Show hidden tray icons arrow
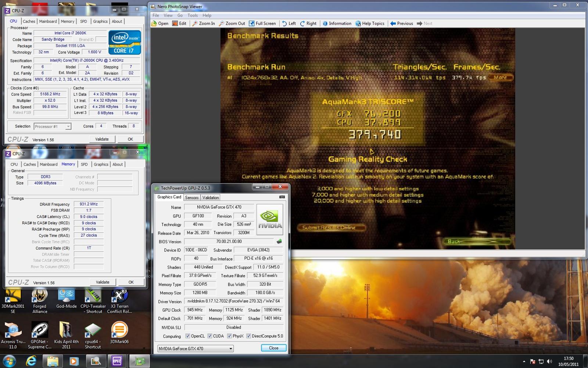 pyautogui.click(x=524, y=361)
